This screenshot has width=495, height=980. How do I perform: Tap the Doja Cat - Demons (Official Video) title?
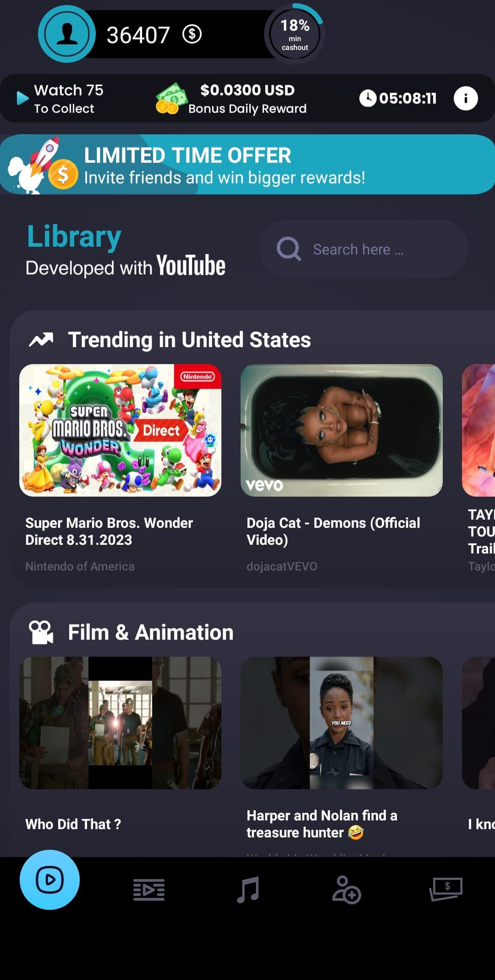[x=333, y=531]
